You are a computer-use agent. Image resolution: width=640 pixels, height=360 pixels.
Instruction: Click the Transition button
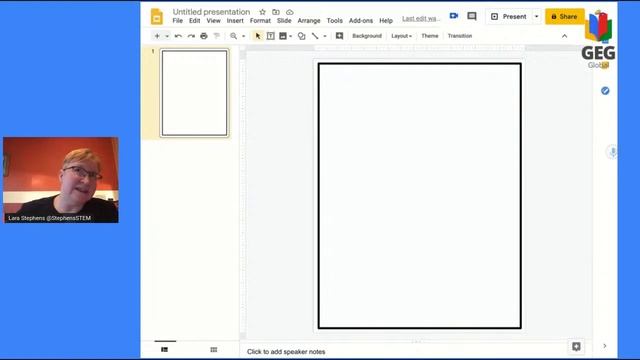pos(460,36)
